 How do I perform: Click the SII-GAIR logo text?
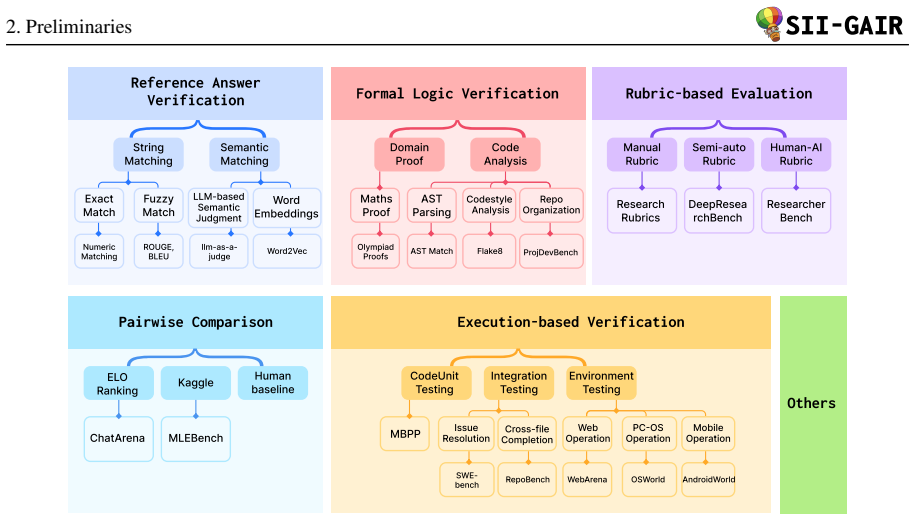(x=844, y=26)
